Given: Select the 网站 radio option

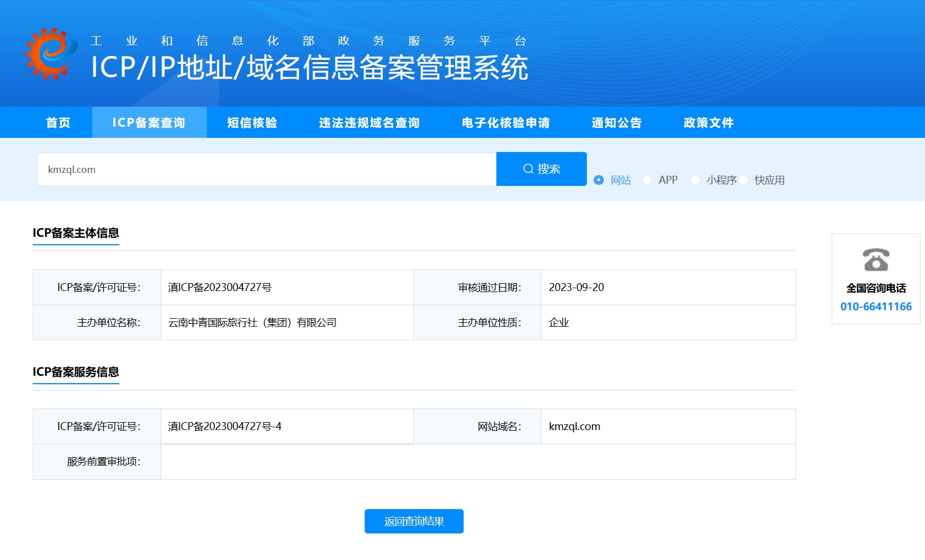Looking at the screenshot, I should [x=599, y=180].
